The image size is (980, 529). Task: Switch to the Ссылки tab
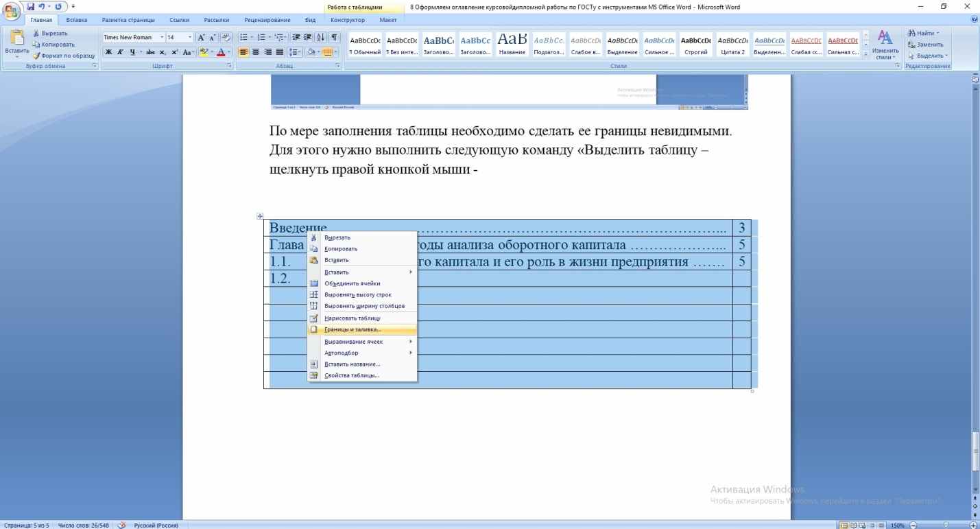click(x=180, y=20)
